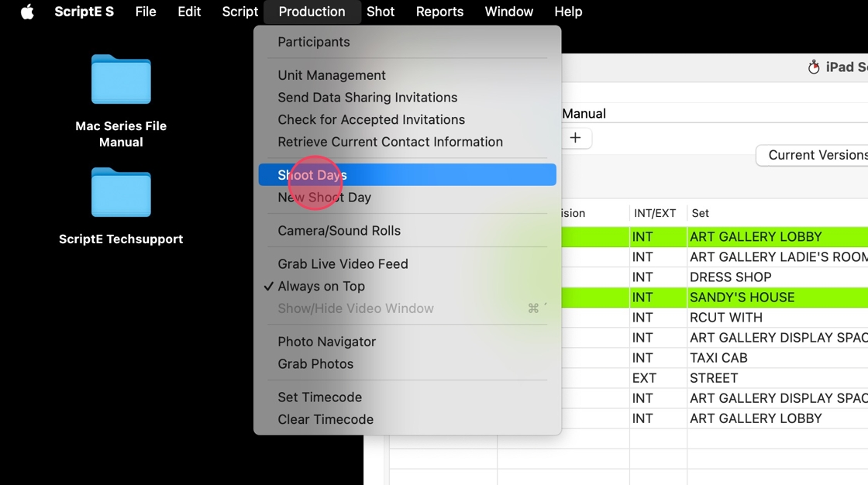Image resolution: width=868 pixels, height=485 pixels.
Task: Click the plus add button
Action: [x=575, y=138]
